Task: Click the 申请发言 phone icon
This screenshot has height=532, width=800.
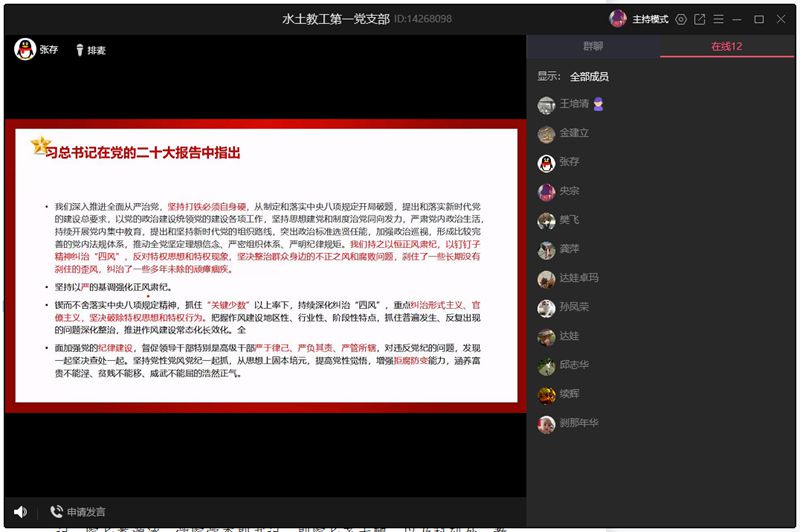Action: point(57,512)
